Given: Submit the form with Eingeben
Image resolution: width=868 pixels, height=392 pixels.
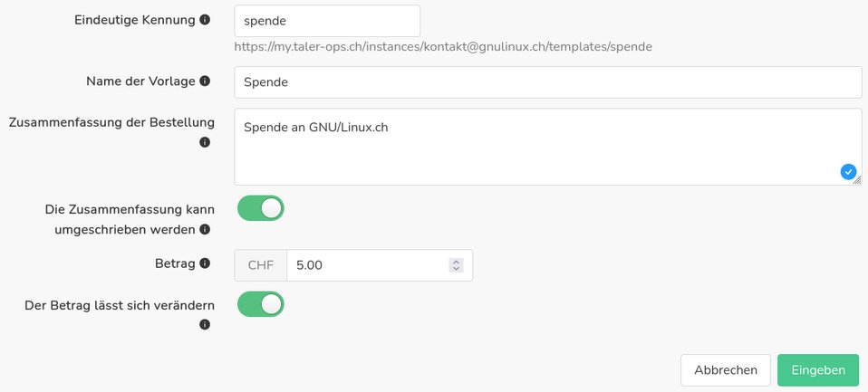Looking at the screenshot, I should (817, 370).
